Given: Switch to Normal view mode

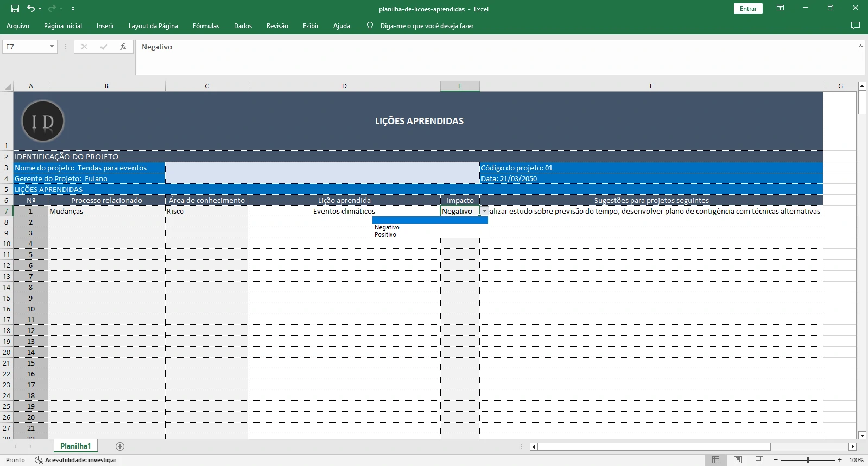Looking at the screenshot, I should click(715, 460).
